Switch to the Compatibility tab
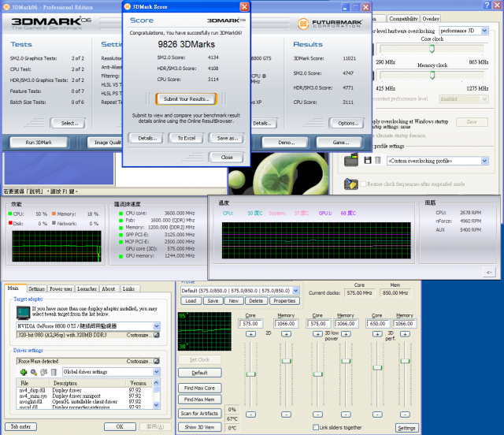The width and height of the screenshot is (504, 435). (x=403, y=19)
